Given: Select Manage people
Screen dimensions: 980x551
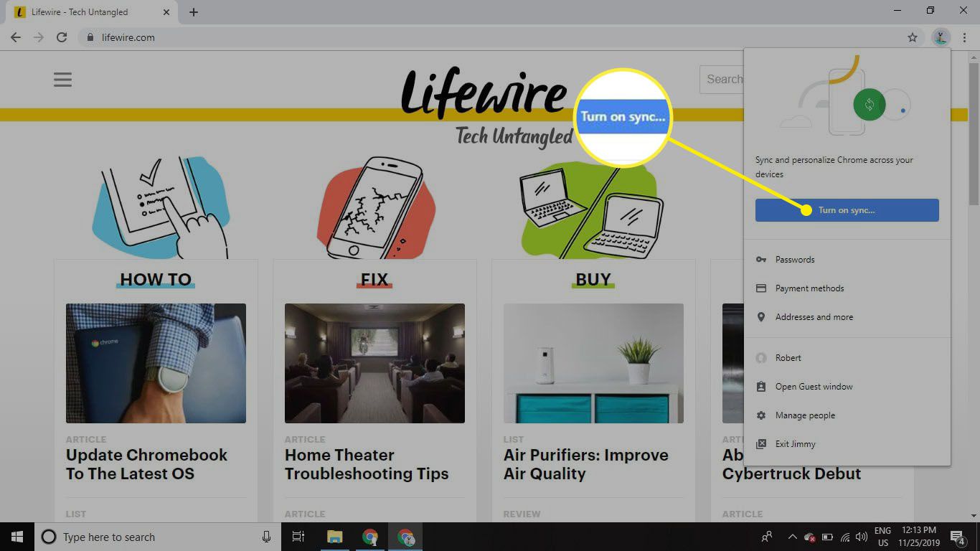Looking at the screenshot, I should [x=847, y=415].
